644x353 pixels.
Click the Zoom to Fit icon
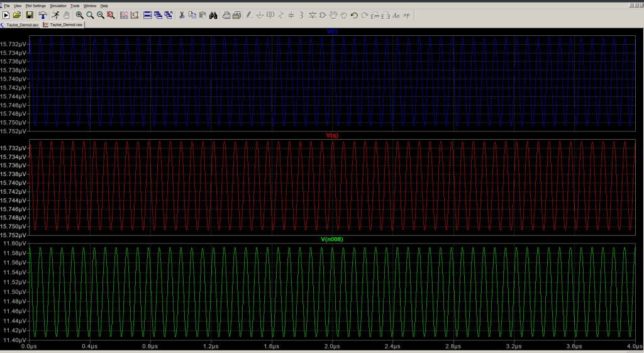(x=111, y=14)
